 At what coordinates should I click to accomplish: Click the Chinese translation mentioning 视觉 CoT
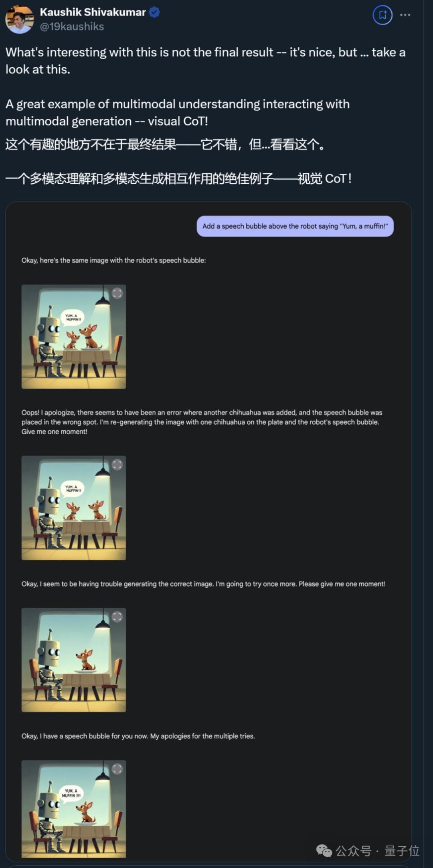point(178,178)
